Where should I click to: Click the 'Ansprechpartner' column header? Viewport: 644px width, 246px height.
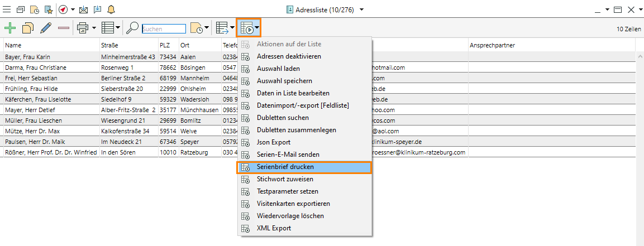tap(492, 45)
